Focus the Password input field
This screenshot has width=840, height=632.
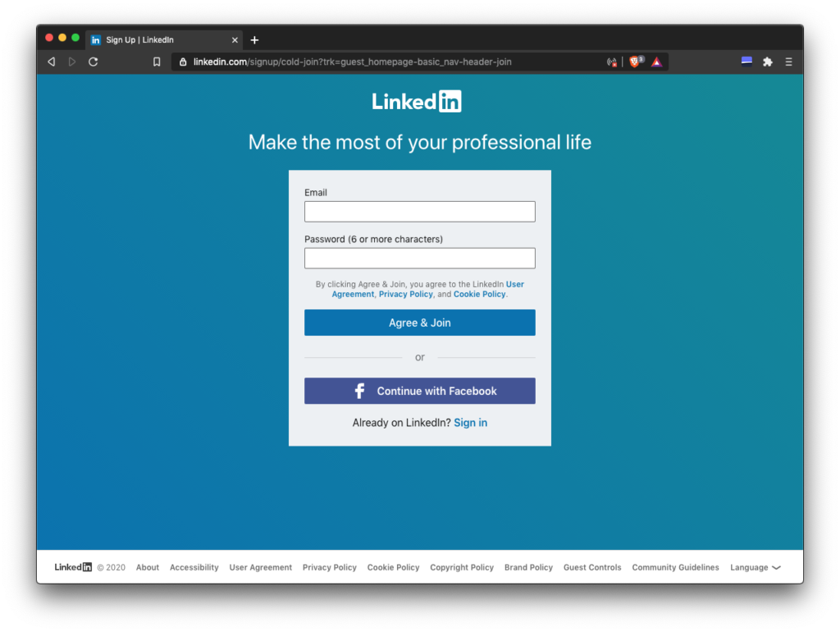tap(419, 259)
